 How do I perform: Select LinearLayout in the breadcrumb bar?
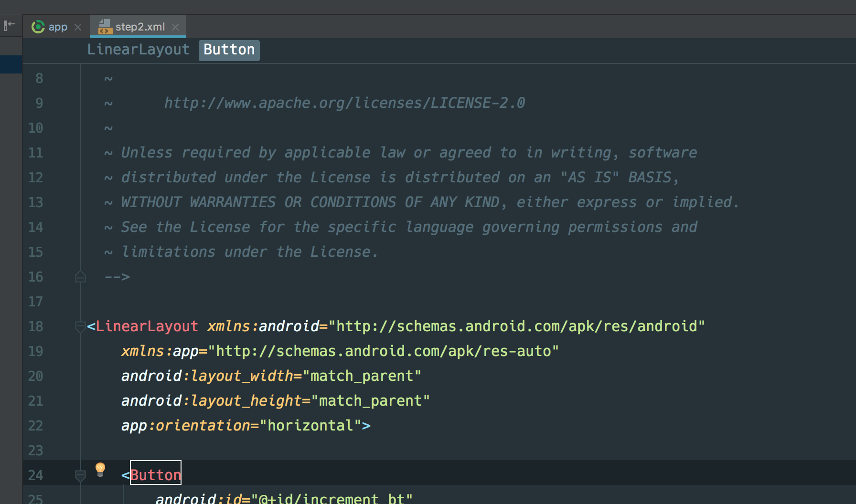[138, 50]
